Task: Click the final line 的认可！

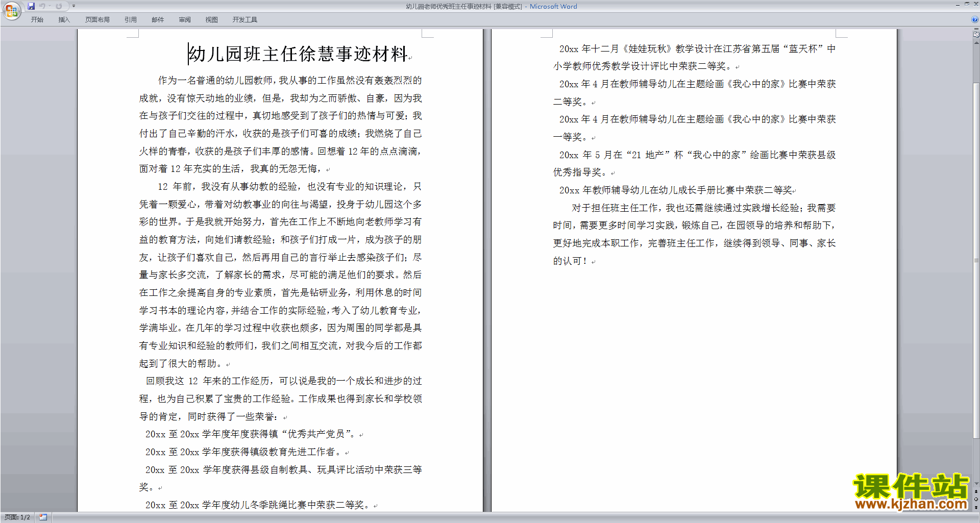Action: click(x=571, y=261)
